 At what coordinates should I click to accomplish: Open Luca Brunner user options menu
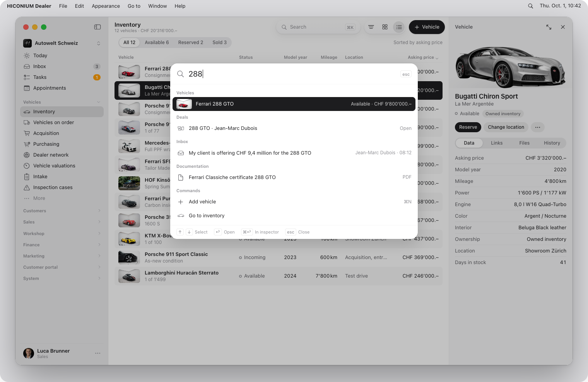point(97,353)
